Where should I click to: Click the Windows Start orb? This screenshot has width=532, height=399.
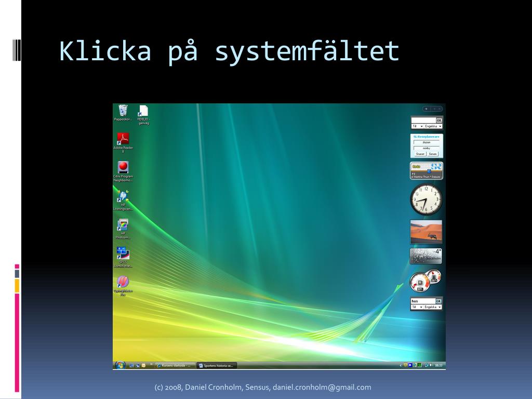[120, 365]
